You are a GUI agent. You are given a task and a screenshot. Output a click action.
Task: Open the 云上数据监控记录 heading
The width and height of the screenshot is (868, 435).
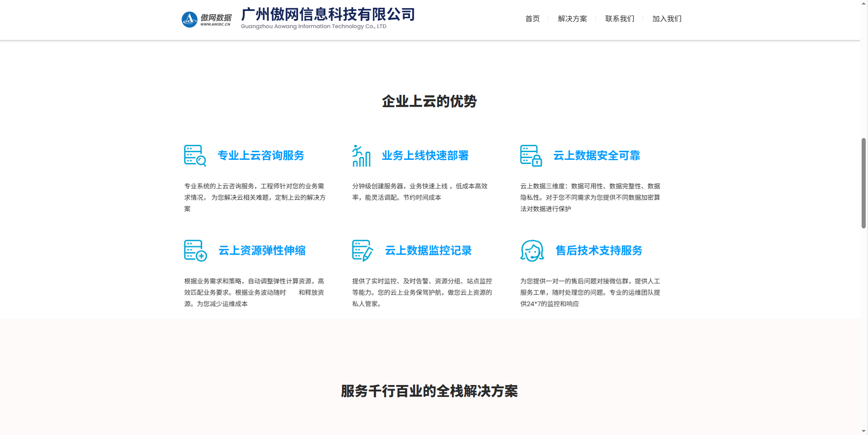[x=428, y=250]
